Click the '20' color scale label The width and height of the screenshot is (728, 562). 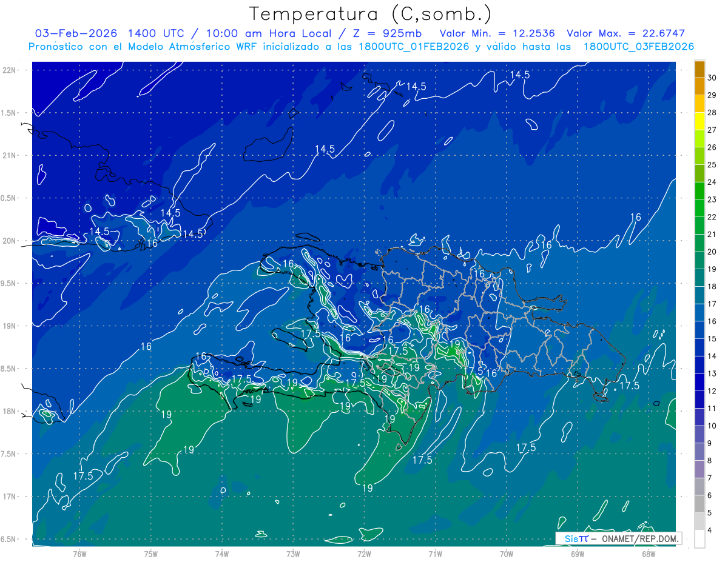tap(712, 252)
